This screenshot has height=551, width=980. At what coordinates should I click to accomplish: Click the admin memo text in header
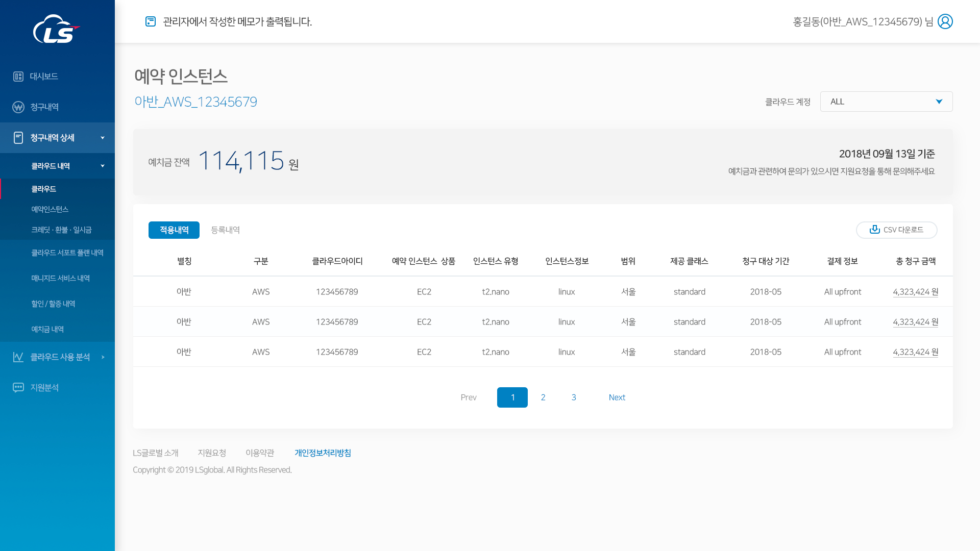click(237, 21)
